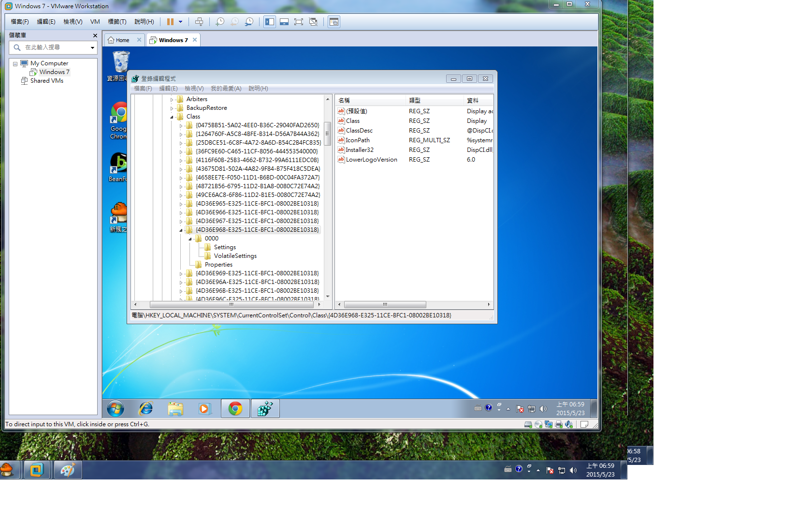
Task: Select the Installer32 registry value
Action: pyautogui.click(x=360, y=150)
